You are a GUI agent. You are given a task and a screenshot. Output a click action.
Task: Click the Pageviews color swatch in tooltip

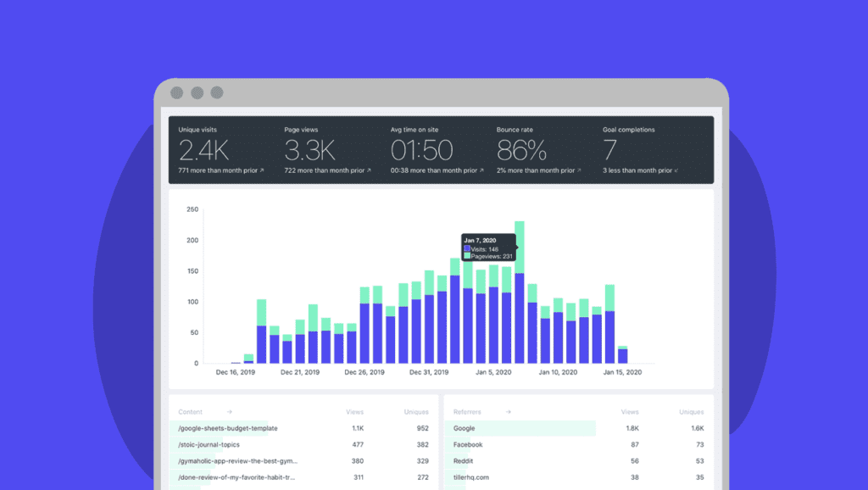(x=467, y=256)
